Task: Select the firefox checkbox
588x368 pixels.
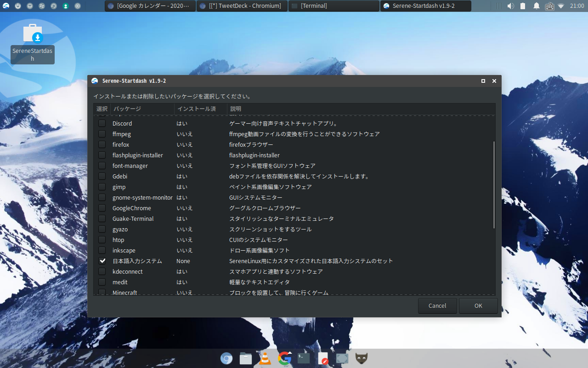Action: click(102, 144)
